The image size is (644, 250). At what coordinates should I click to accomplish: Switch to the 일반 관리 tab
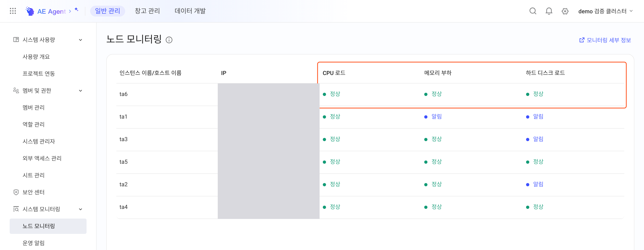pyautogui.click(x=107, y=11)
